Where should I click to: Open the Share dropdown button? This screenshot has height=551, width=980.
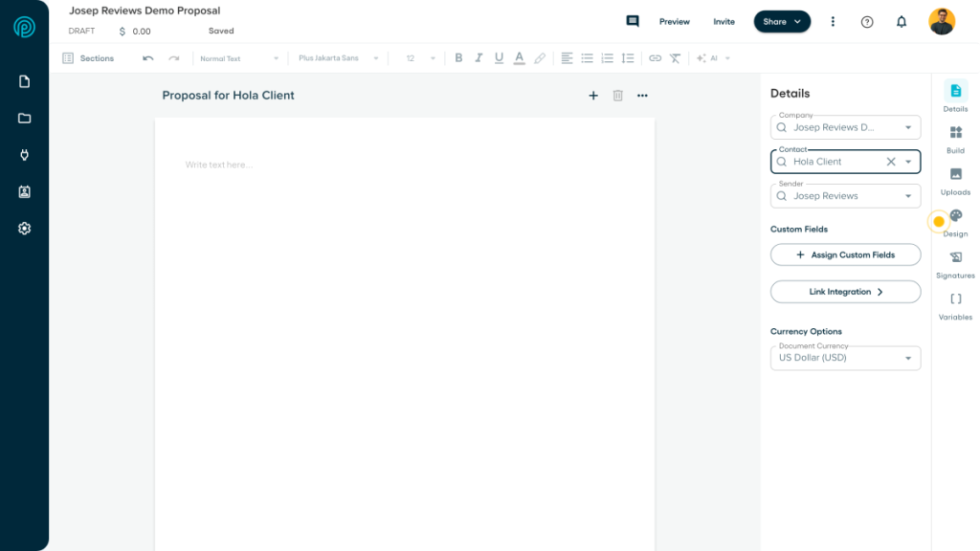click(x=782, y=22)
